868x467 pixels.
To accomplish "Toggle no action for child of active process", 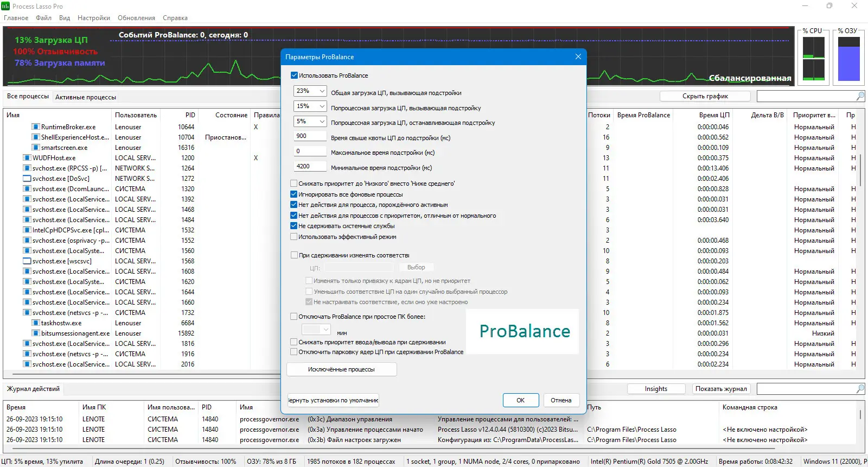I will 294,205.
